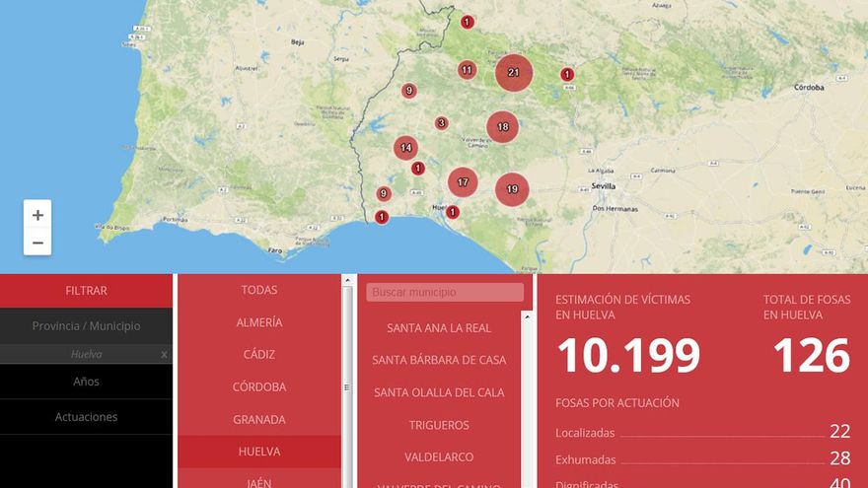
Task: Zoom out of the map
Action: [37, 243]
